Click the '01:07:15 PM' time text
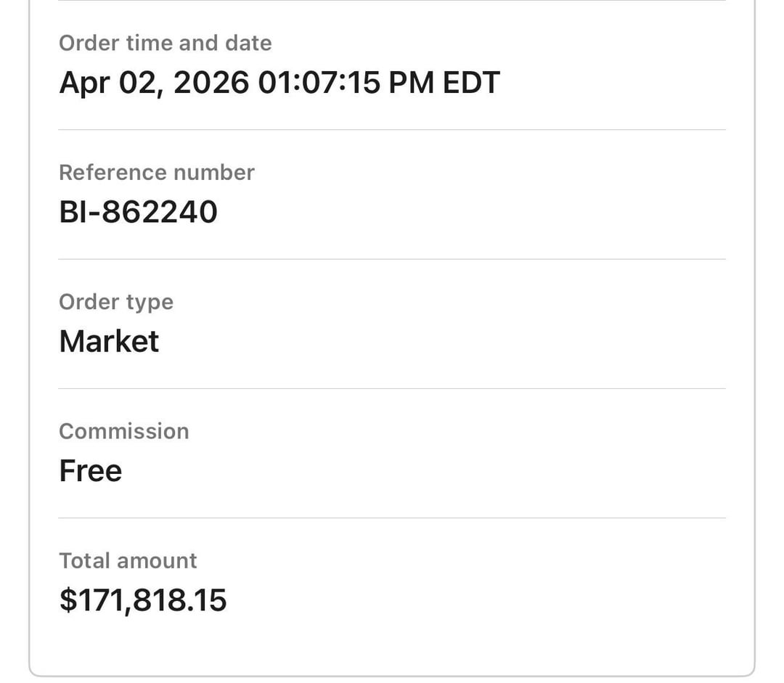The width and height of the screenshot is (784, 683). pyautogui.click(x=319, y=83)
